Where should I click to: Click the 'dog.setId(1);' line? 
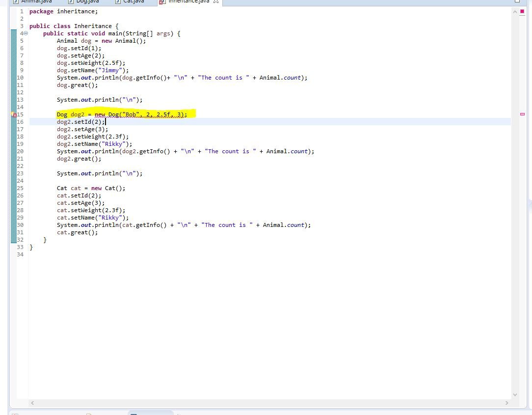point(79,48)
